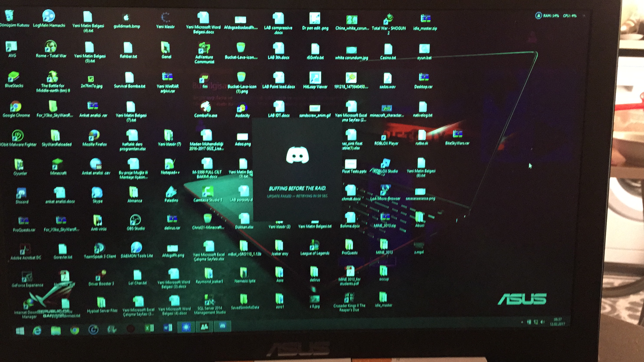Viewport: 644px width, 362px height.
Task: Launch TeamSpeak 3 Client shortcut
Action: click(100, 250)
